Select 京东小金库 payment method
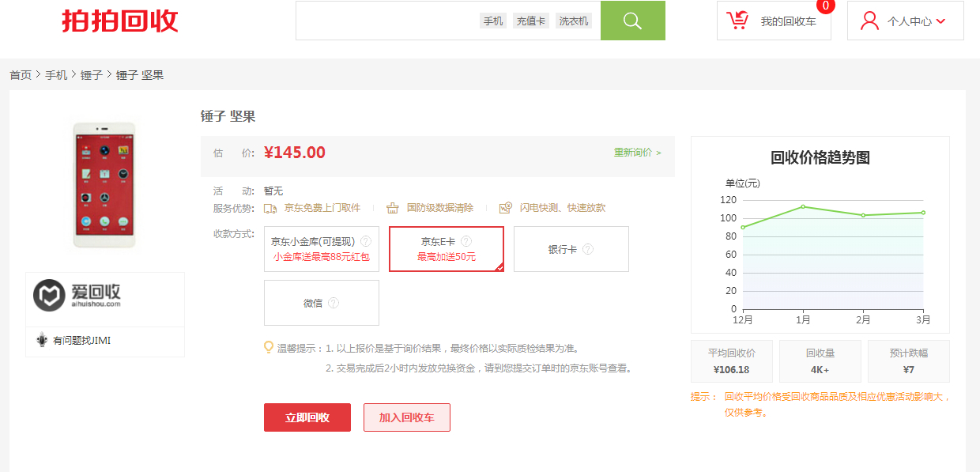980x472 pixels. tap(322, 249)
